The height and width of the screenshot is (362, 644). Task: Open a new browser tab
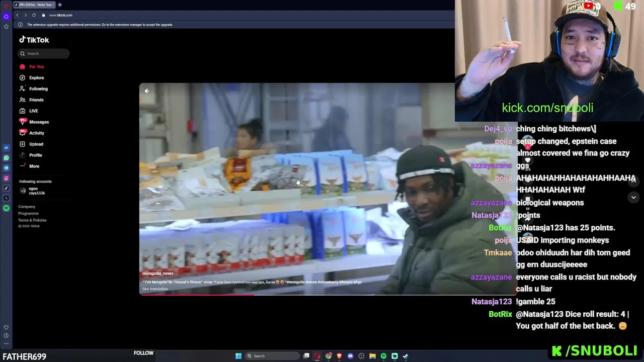tap(59, 5)
